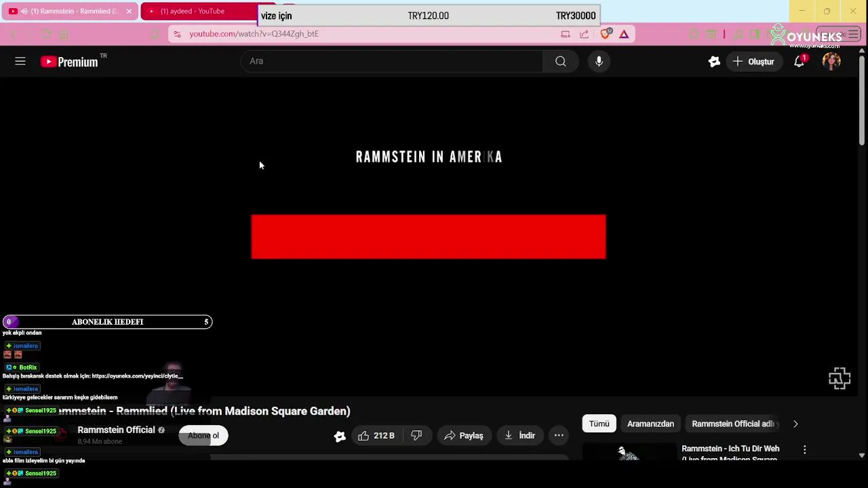Click message abla film izleyelim bi gün yayında
The image size is (868, 488).
click(43, 460)
